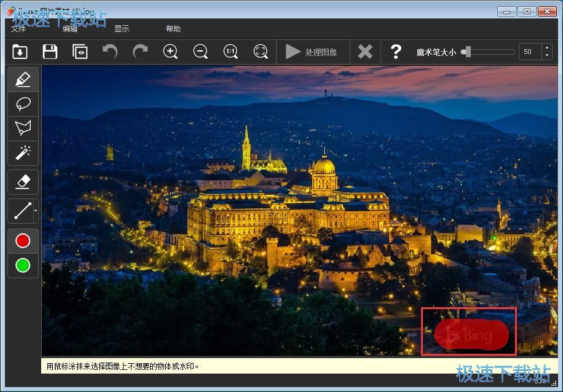Undo the last action

110,52
